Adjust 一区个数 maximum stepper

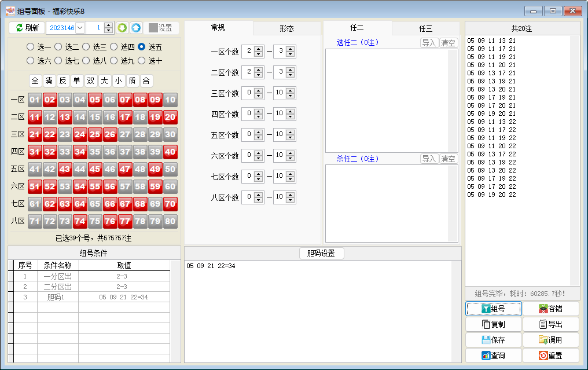(291, 51)
